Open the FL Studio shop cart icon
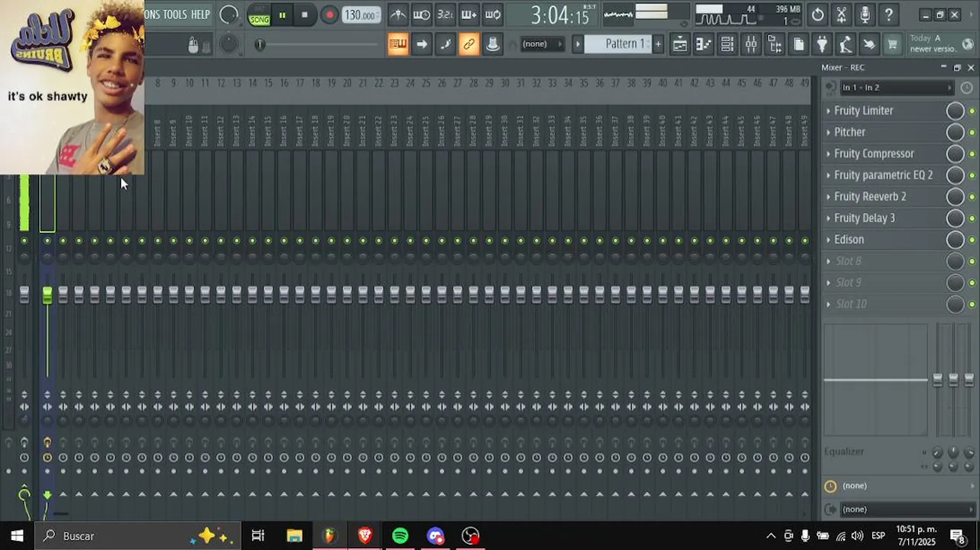 click(x=892, y=44)
